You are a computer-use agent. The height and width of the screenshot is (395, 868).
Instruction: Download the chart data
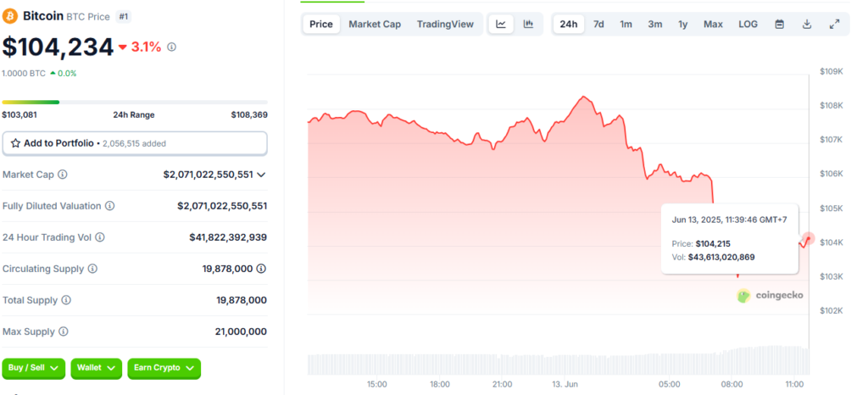807,25
